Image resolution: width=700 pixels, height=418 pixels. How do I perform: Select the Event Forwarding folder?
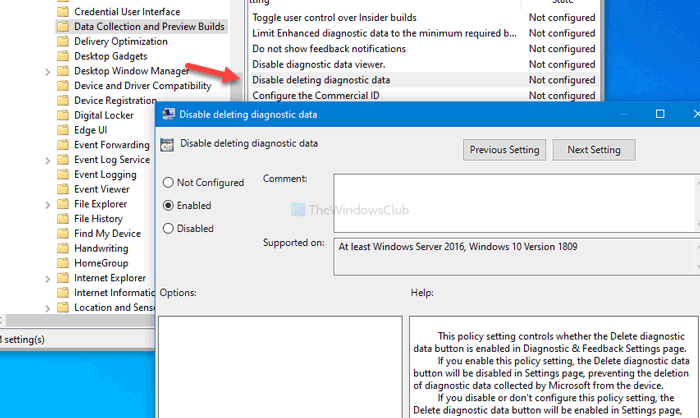tap(112, 145)
